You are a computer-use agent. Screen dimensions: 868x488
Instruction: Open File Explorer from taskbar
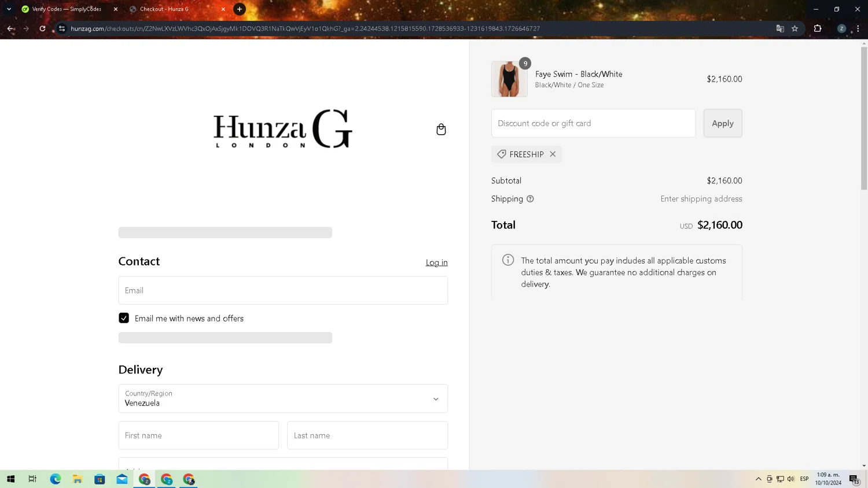coord(78,479)
